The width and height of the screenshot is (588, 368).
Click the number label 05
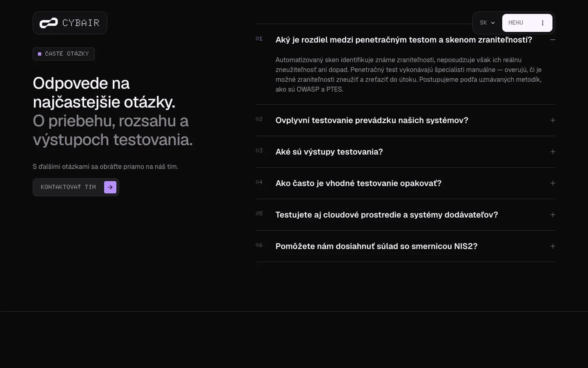(259, 213)
